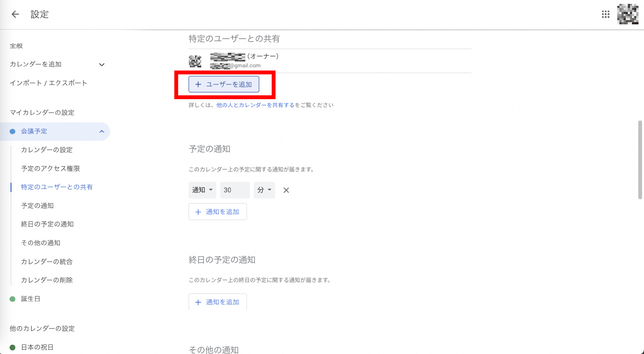
Task: Click the owner's profile picture in sharing list
Action: click(195, 61)
